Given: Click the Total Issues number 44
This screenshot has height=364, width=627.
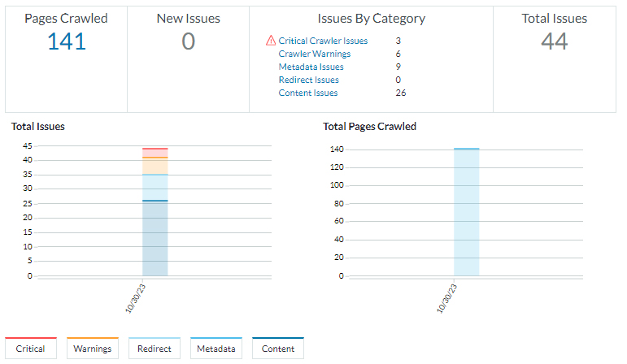Looking at the screenshot, I should (554, 41).
